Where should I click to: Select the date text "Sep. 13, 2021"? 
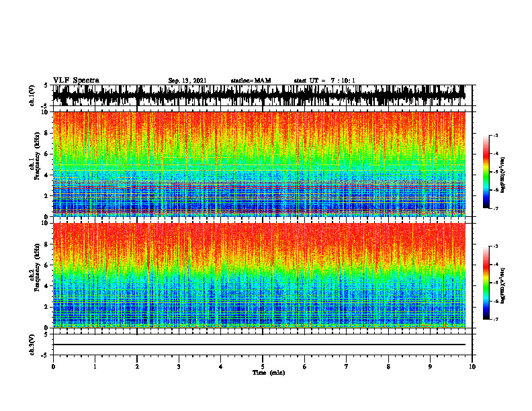pos(187,81)
